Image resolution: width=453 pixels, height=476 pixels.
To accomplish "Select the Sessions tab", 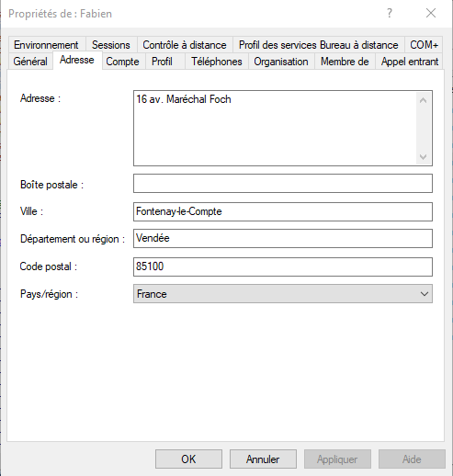I will (111, 45).
